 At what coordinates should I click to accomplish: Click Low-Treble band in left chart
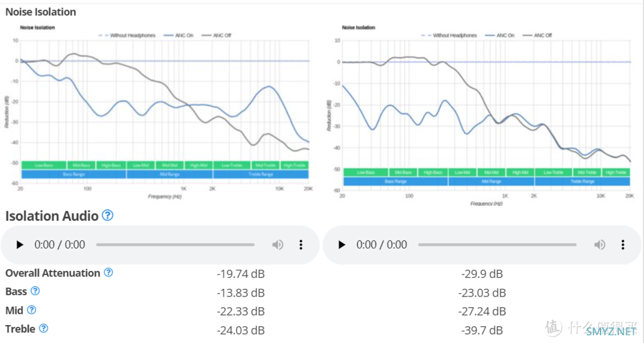point(232,165)
